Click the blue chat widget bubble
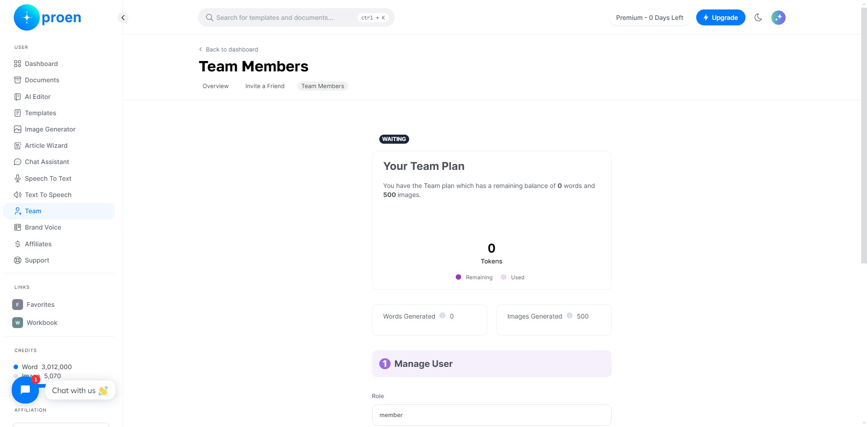Viewport: 868px width, 427px height. click(25, 390)
